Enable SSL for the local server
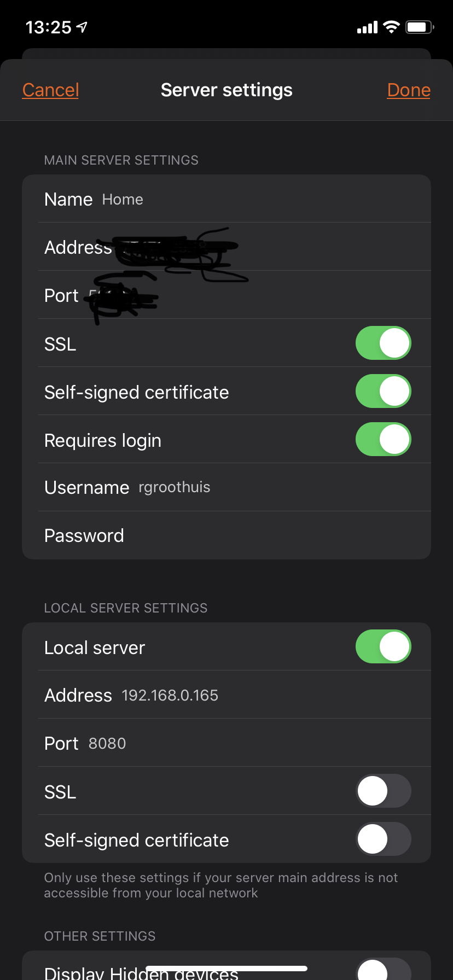Image resolution: width=453 pixels, height=980 pixels. coord(384,791)
